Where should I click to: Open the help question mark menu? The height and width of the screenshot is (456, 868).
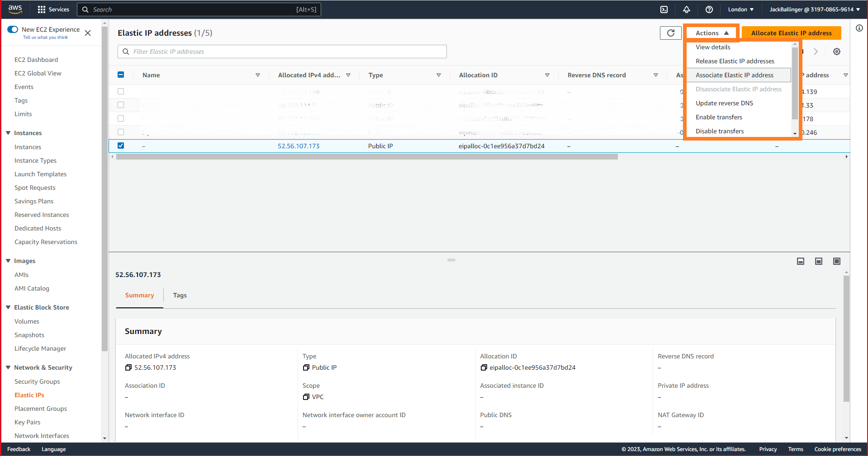click(x=709, y=9)
